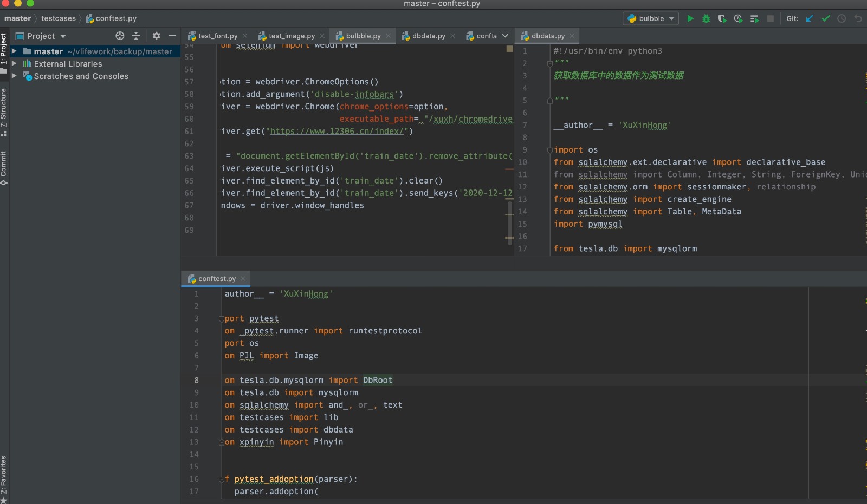Click testcases breadcrumb

59,18
